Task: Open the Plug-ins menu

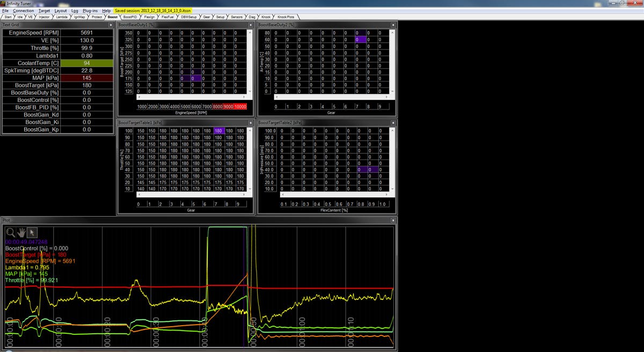Action: [90, 10]
